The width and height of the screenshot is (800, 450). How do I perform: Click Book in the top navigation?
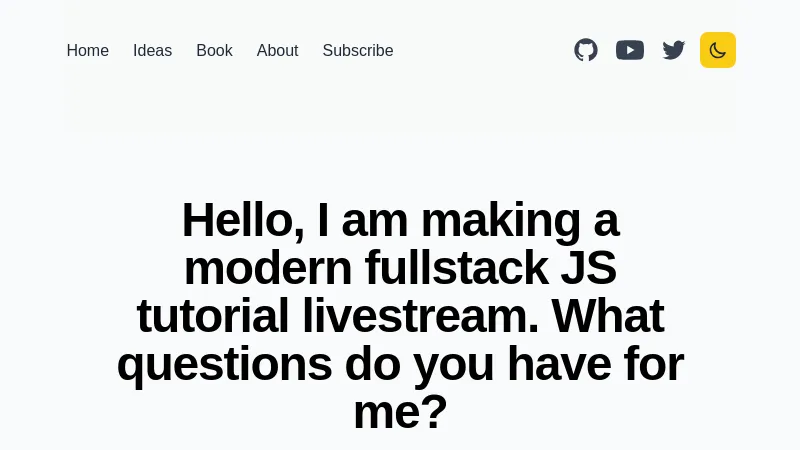(214, 50)
